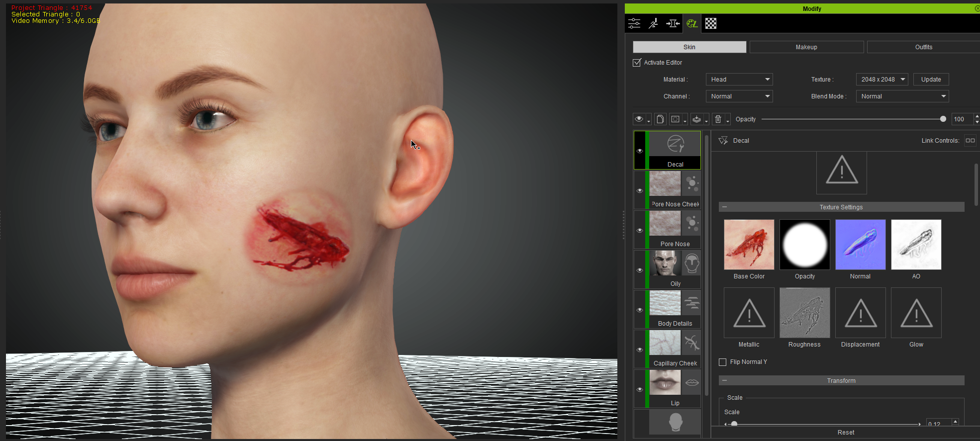Open the Texture size 2048 x 2048 dropdown
This screenshot has width=980, height=441.
(882, 80)
